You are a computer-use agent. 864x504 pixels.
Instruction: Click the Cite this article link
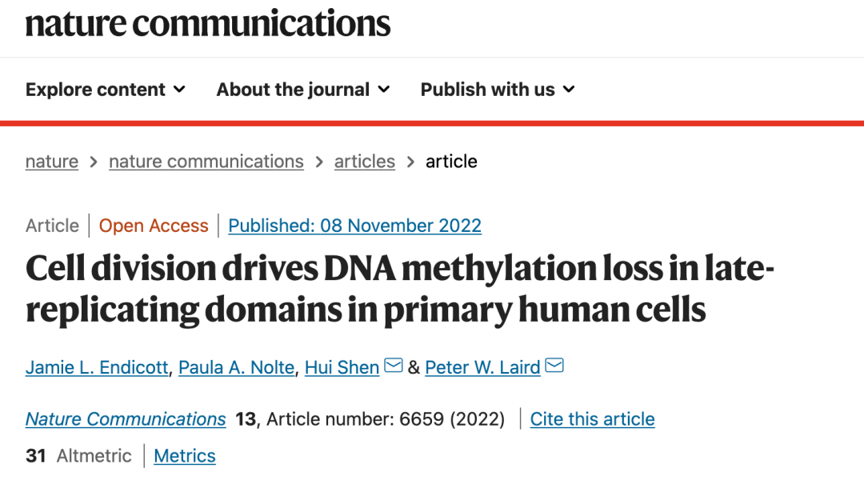[592, 419]
